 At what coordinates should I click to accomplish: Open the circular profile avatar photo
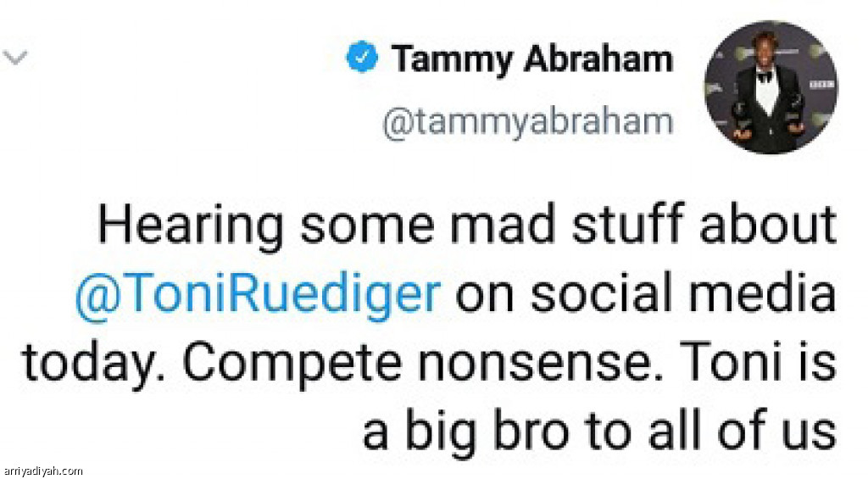[x=771, y=87]
